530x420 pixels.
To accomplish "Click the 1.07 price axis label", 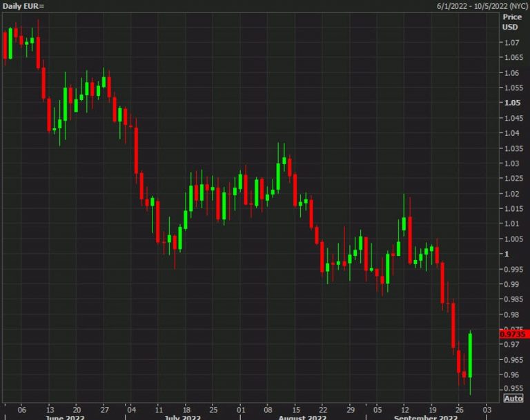I will coord(511,43).
